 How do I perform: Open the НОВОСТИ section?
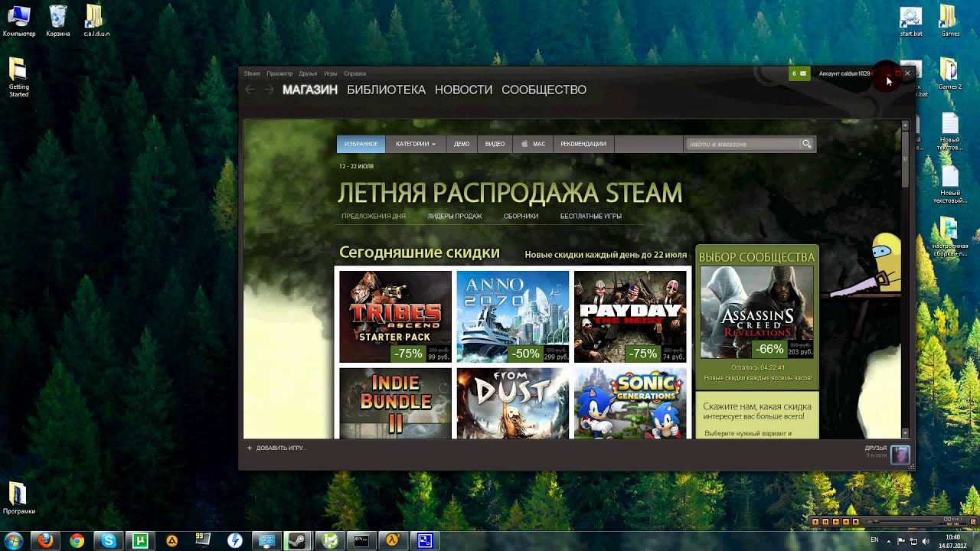coord(463,90)
